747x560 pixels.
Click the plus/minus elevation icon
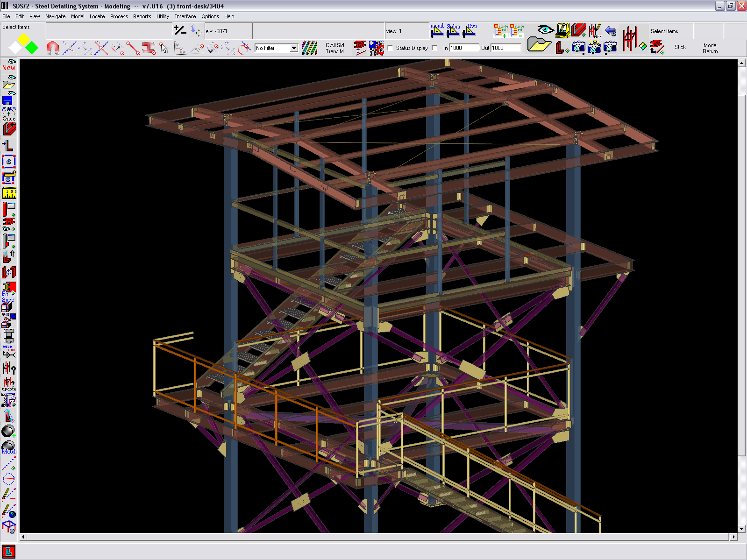click(x=180, y=30)
